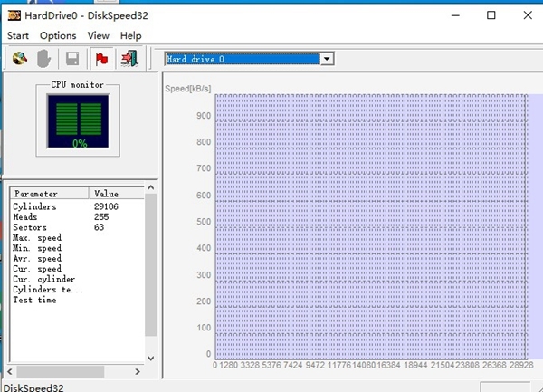Click the Parameter column header
The height and width of the screenshot is (392, 543).
[50, 193]
